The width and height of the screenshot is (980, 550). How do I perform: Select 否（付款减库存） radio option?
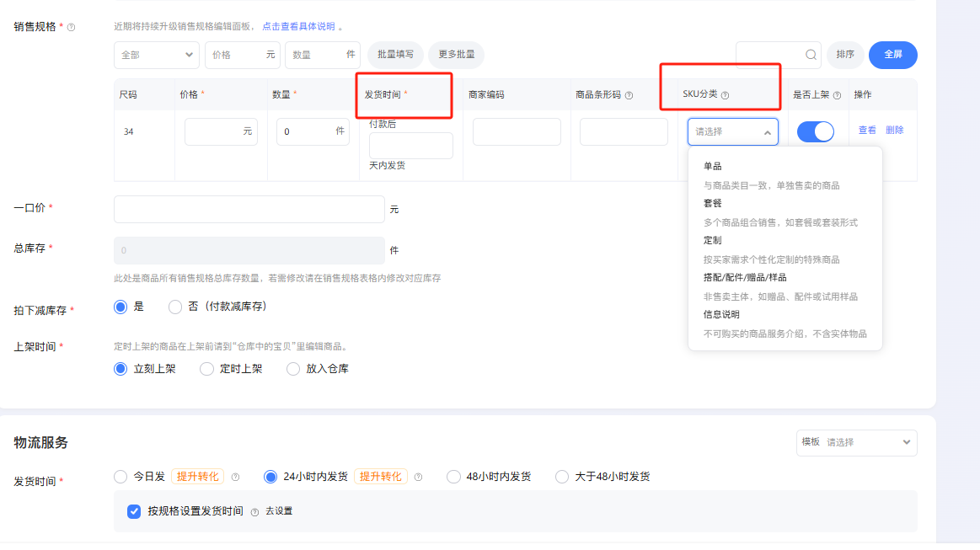coord(175,307)
